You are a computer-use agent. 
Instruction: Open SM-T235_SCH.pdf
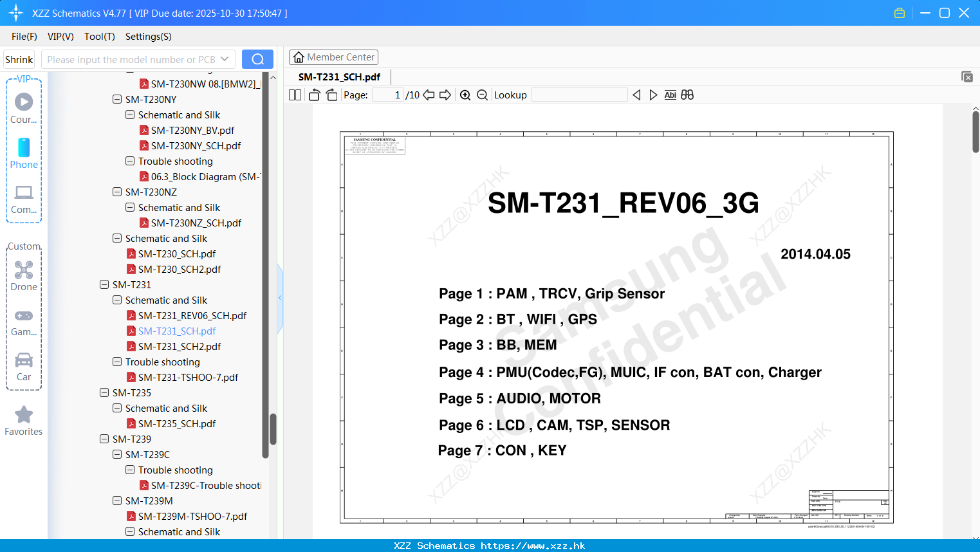click(x=177, y=423)
